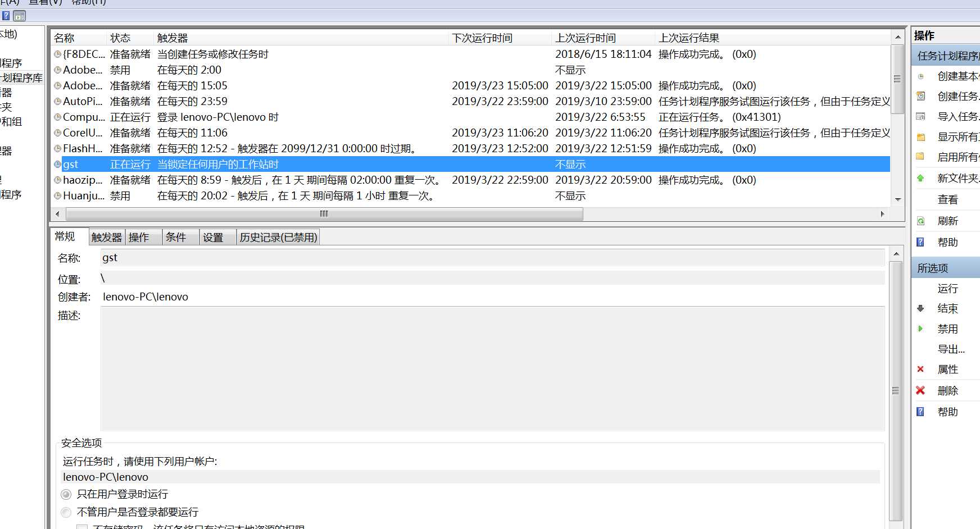Sort by the 下次运行时间 column header
The image size is (980, 529).
501,38
